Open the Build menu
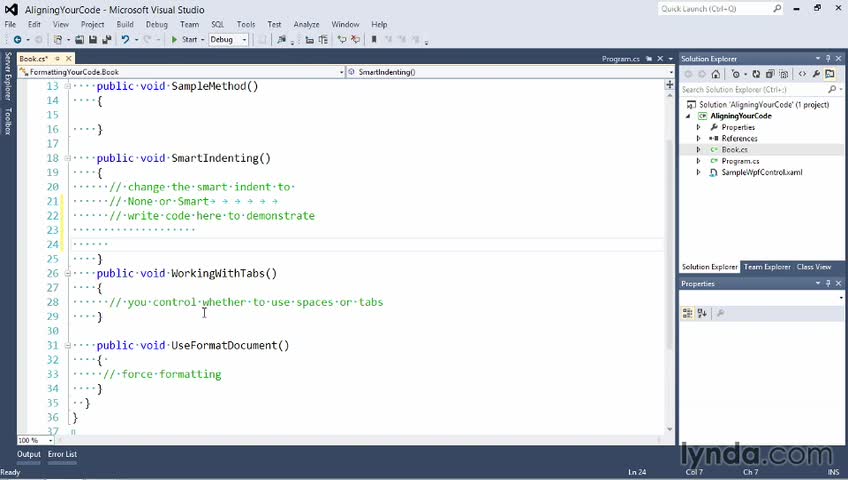Screen dimensions: 848x480 pyautogui.click(x=125, y=24)
